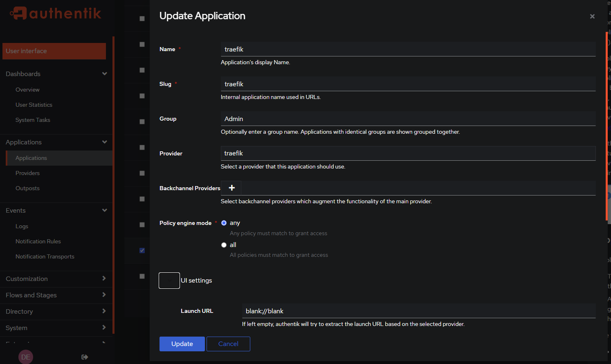Click into the Launch URL field

tap(418, 311)
